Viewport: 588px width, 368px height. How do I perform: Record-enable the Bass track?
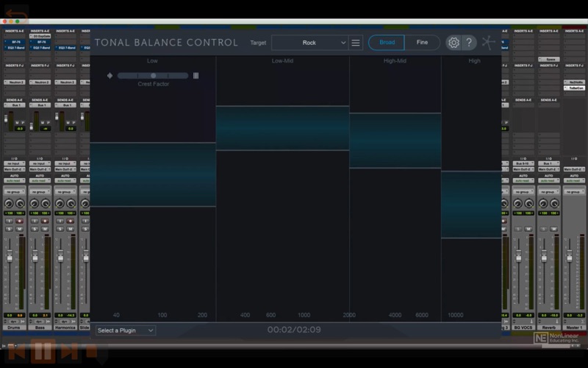[45, 222]
